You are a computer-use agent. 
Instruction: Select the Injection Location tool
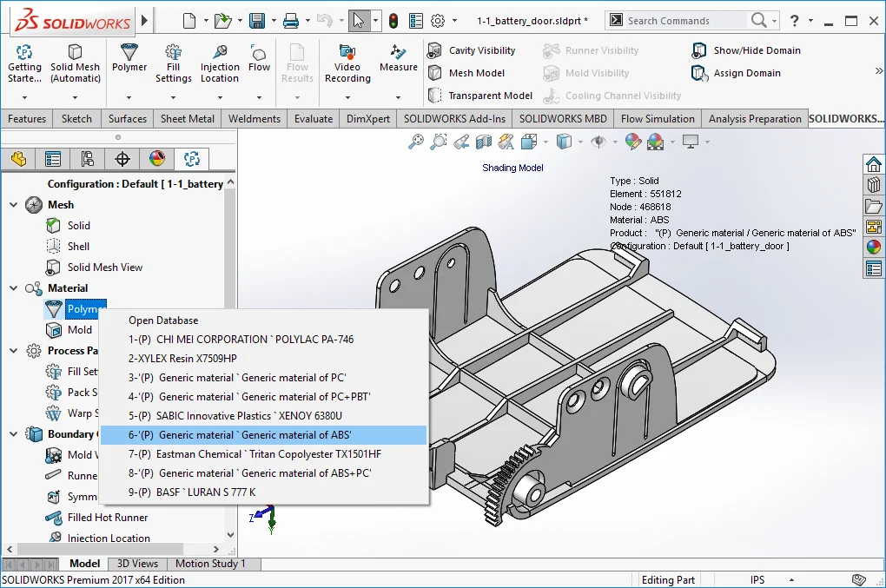click(220, 52)
